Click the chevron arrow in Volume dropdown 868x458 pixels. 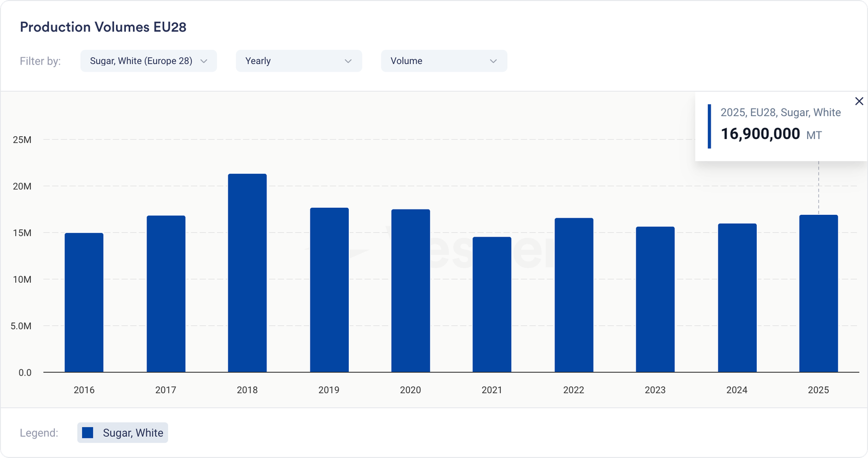[493, 61]
